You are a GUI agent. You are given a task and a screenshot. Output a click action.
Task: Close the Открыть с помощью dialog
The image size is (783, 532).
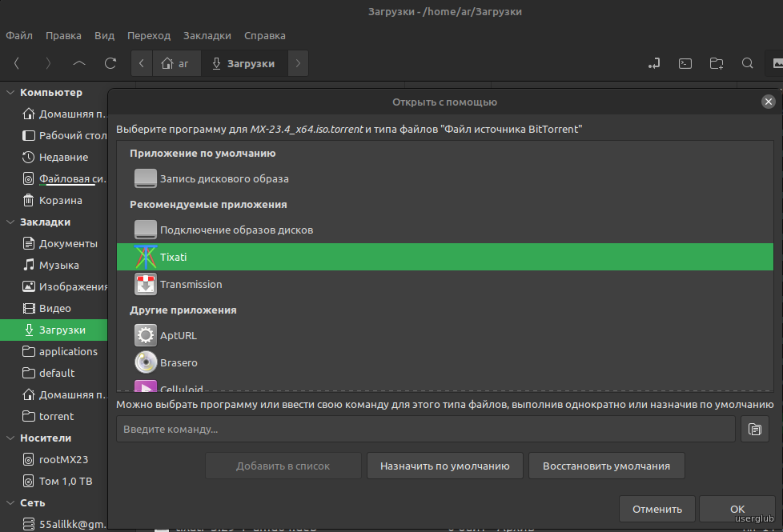[x=768, y=102]
